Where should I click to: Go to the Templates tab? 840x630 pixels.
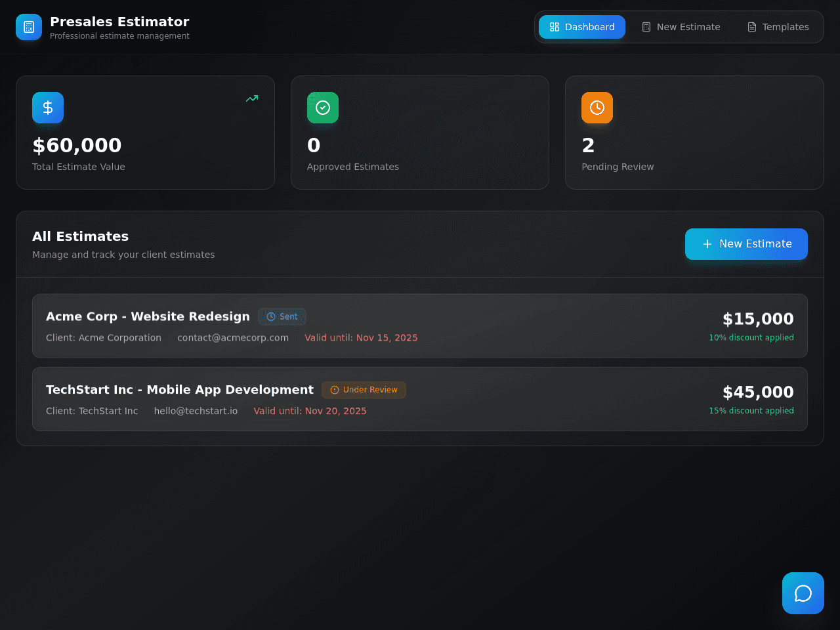coord(778,27)
